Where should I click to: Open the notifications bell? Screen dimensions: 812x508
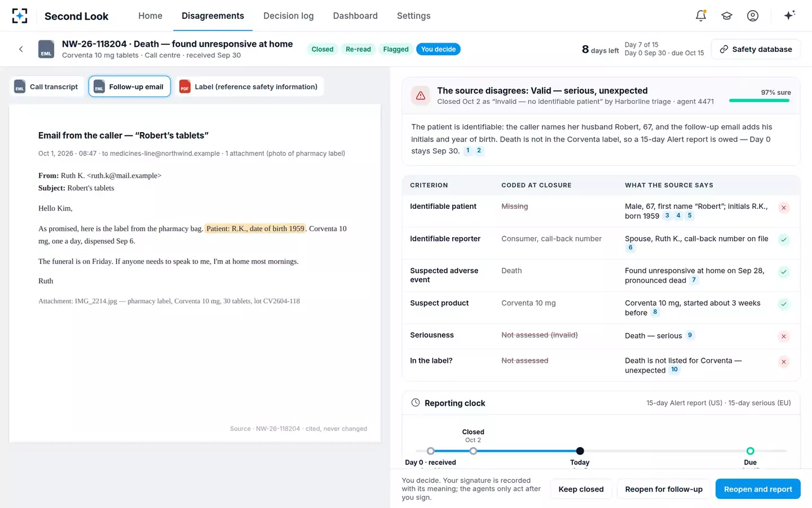tap(701, 16)
